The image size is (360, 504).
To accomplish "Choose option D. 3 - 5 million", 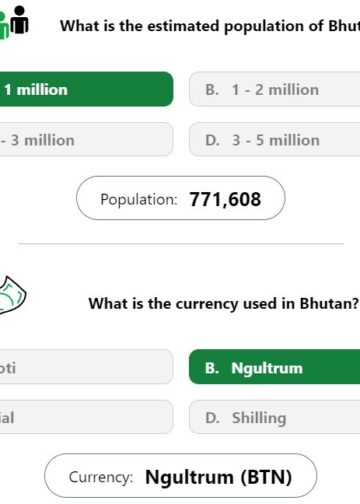I will [275, 139].
